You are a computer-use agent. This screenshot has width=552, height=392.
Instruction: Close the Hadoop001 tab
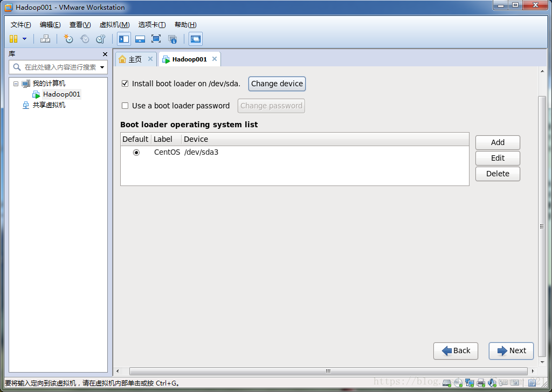pos(215,59)
